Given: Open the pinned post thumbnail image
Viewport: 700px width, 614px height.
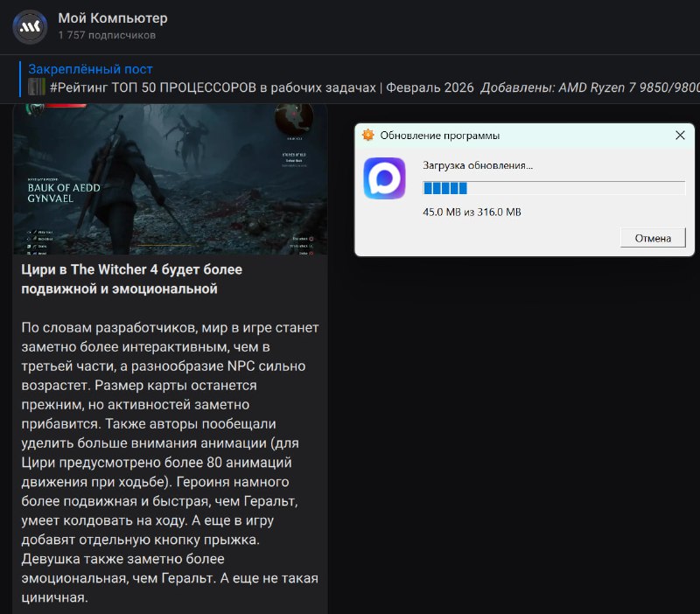Looking at the screenshot, I should pos(37,87).
